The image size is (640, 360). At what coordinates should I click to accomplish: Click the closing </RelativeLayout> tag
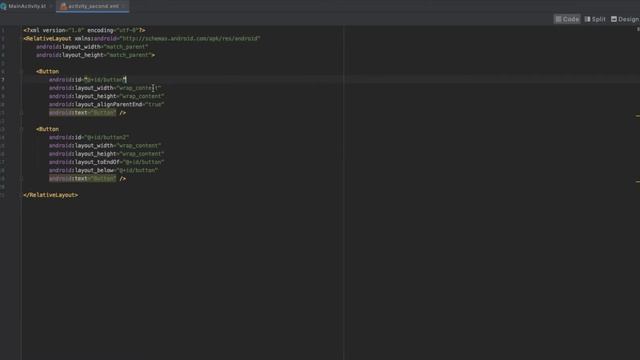click(x=51, y=195)
